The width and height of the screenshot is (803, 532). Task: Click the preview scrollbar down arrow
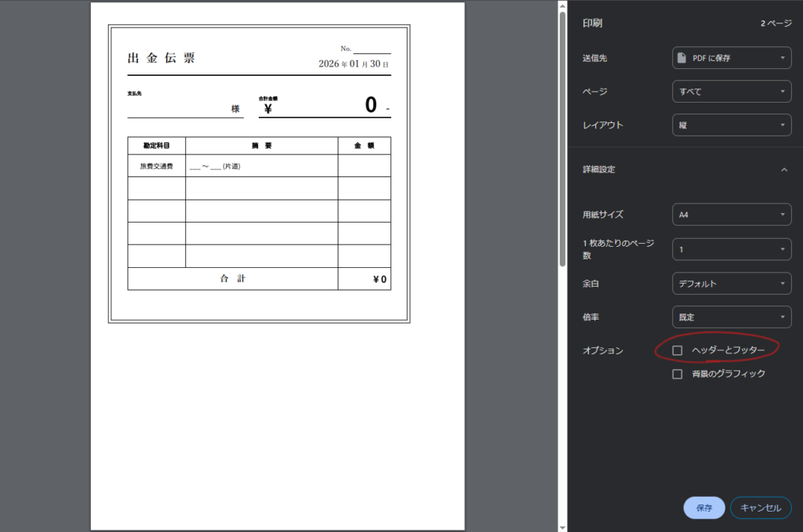561,527
